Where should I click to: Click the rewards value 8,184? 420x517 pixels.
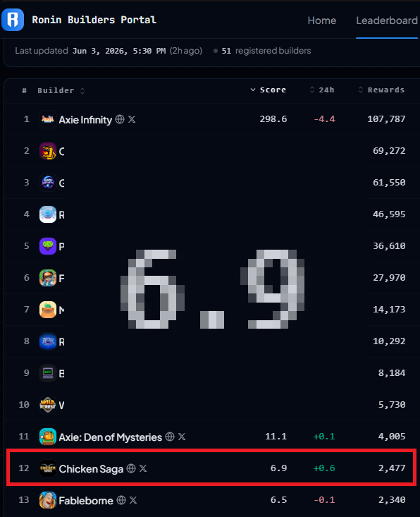point(392,372)
